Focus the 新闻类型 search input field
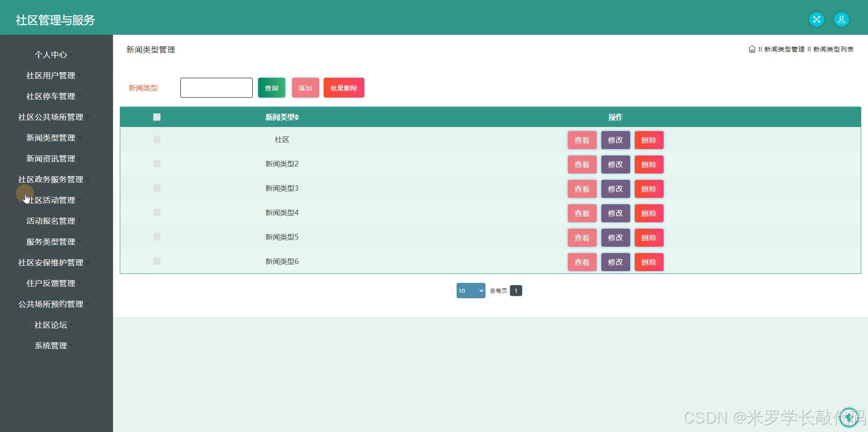This screenshot has width=868, height=432. pyautogui.click(x=217, y=88)
